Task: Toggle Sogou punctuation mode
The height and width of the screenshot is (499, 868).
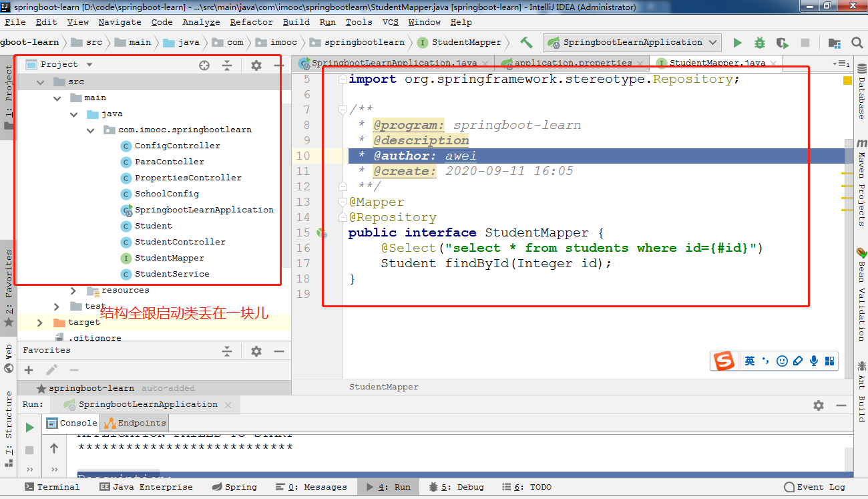Action: [767, 361]
